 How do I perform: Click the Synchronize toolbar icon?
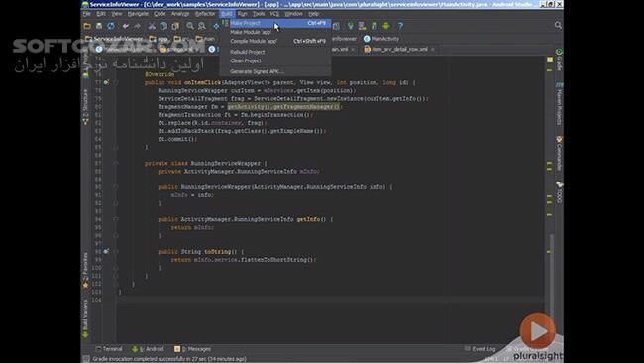click(111, 26)
